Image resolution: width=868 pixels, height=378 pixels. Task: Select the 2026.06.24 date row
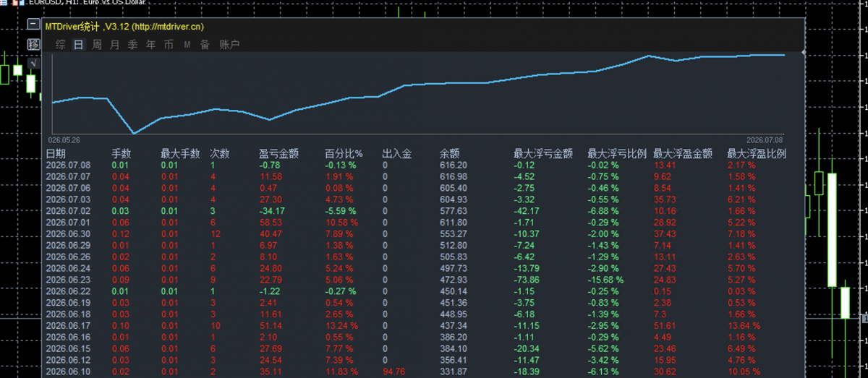point(68,268)
